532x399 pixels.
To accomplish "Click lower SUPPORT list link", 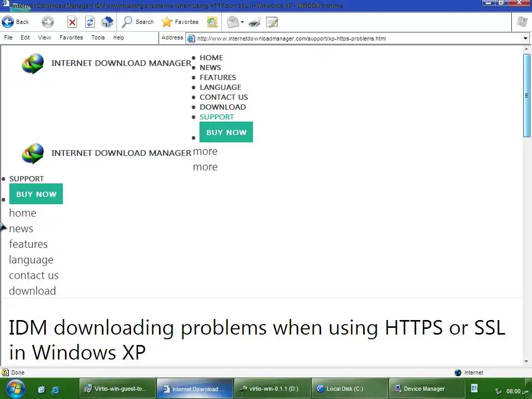I will (26, 179).
